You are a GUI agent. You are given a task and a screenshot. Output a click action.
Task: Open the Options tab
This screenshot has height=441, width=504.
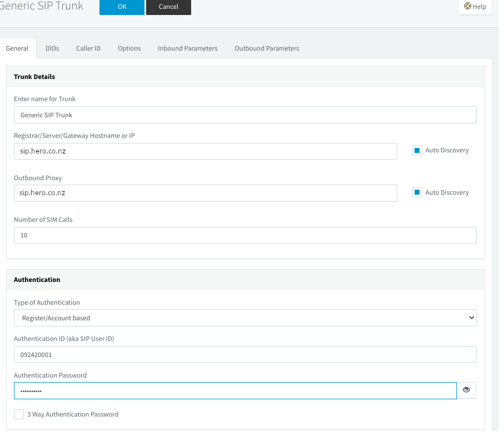[x=129, y=48]
